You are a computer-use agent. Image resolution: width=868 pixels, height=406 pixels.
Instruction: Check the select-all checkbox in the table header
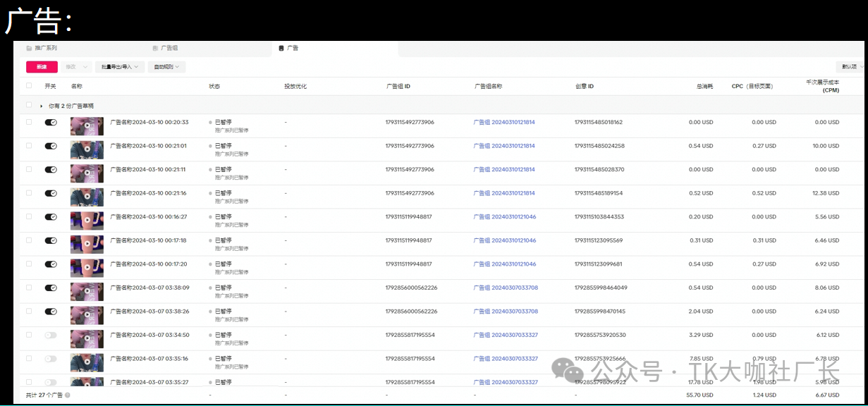coord(29,86)
